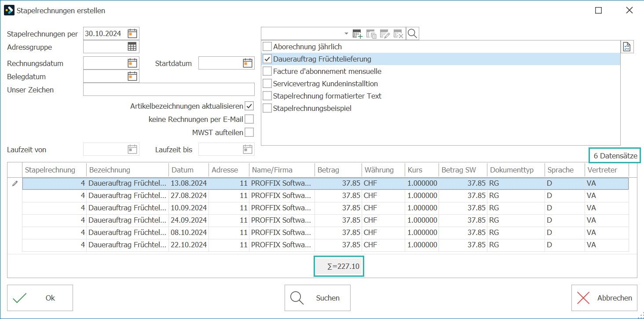Select the row dated 22.10.2024
644x319 pixels.
click(326, 245)
